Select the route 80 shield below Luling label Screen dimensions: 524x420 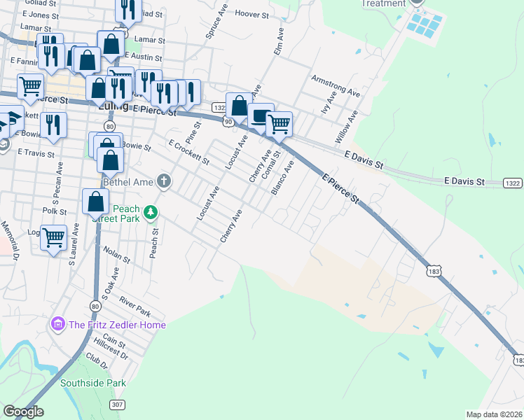tap(109, 126)
